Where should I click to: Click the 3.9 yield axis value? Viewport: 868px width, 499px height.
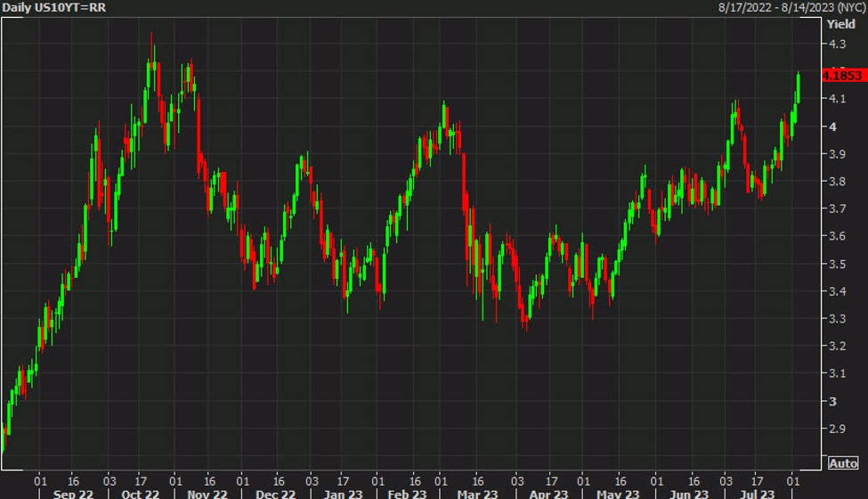[837, 154]
